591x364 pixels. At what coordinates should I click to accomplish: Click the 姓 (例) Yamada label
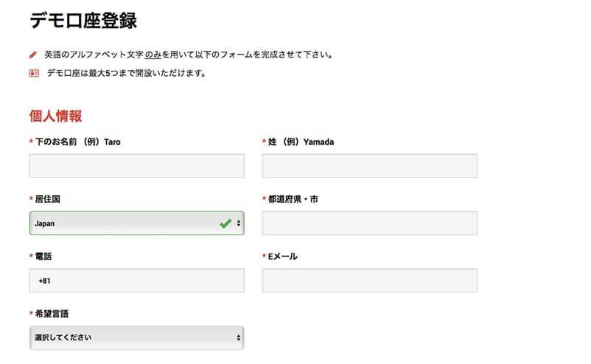click(301, 142)
